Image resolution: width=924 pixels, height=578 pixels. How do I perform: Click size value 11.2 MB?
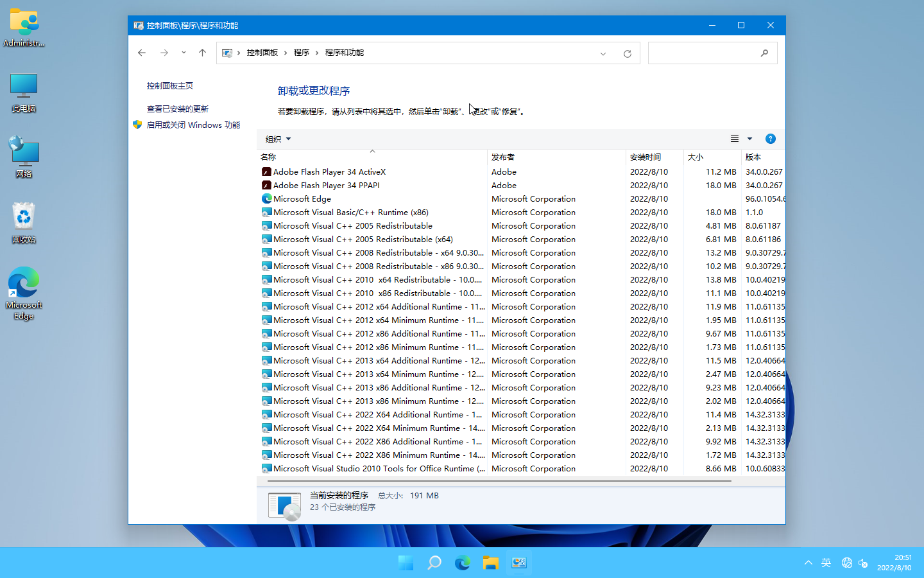click(721, 172)
